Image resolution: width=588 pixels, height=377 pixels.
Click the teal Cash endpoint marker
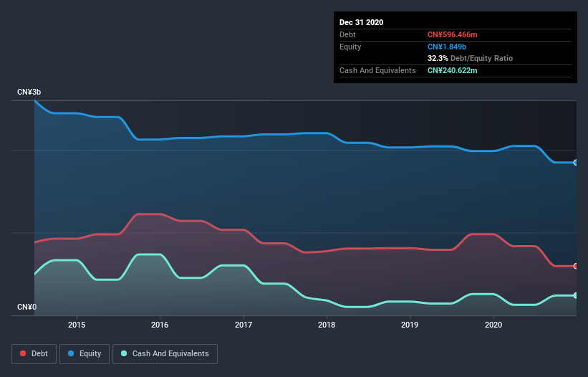click(x=576, y=295)
